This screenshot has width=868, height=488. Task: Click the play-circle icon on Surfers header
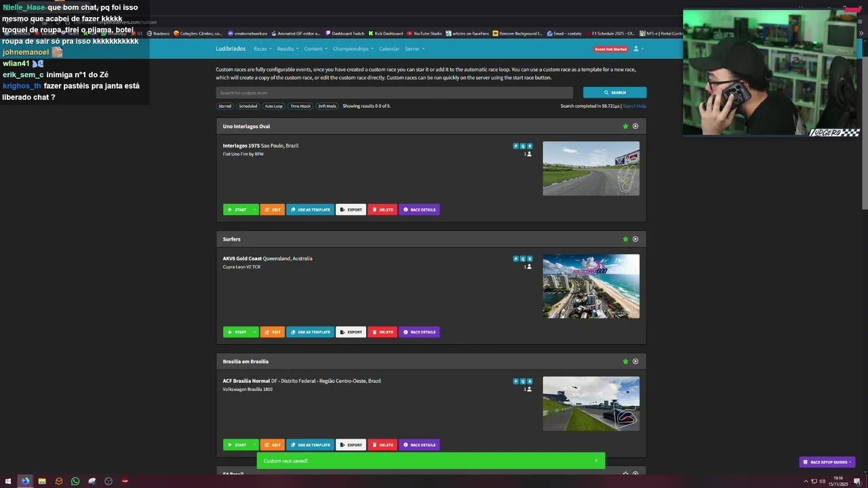click(635, 239)
